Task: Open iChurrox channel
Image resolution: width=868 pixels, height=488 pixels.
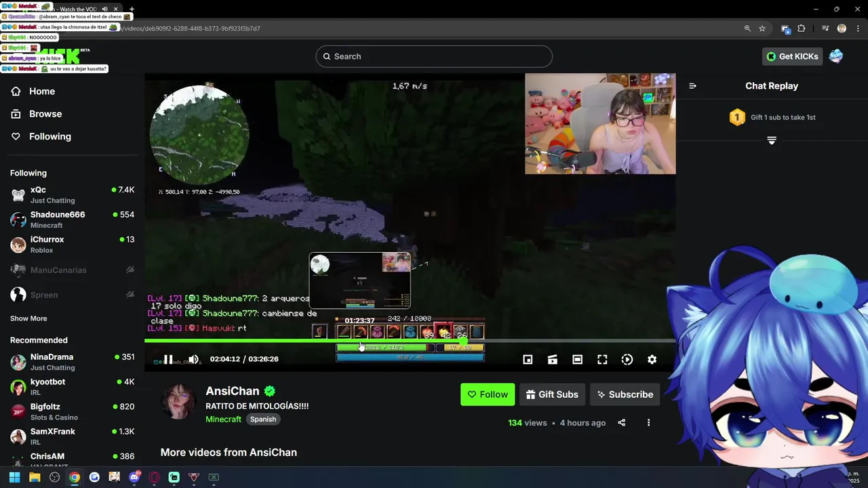Action: 72,245
